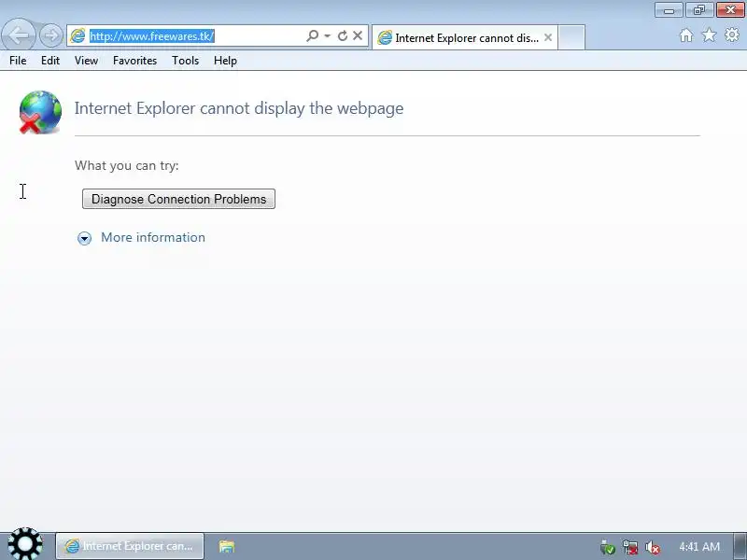Image resolution: width=747 pixels, height=560 pixels.
Task: Open the Help menu
Action: point(225,61)
